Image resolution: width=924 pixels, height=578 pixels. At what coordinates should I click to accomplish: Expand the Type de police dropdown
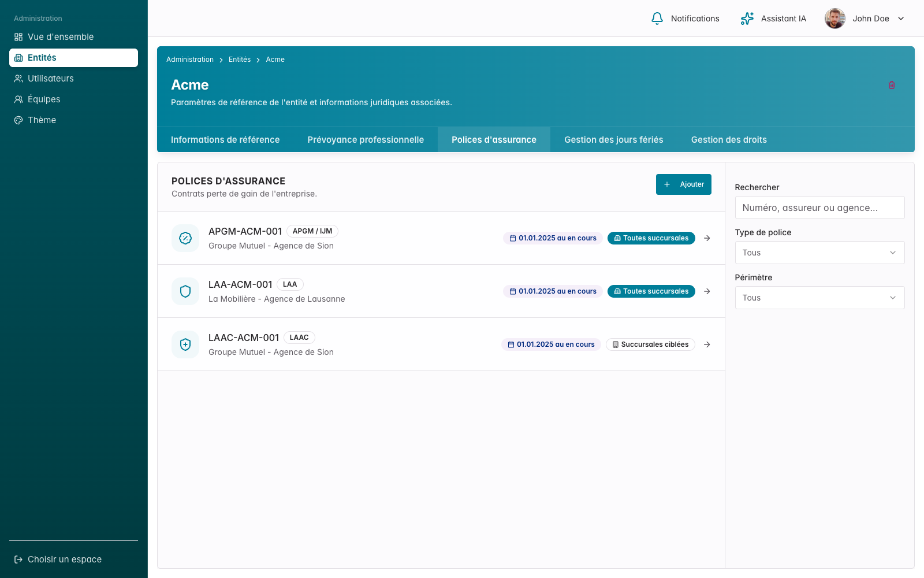point(819,253)
